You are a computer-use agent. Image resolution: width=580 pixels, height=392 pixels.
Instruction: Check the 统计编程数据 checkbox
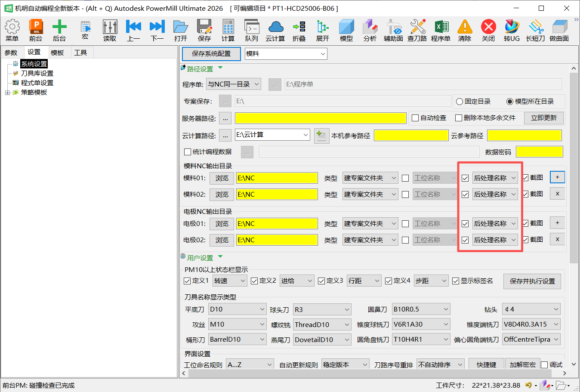(x=188, y=152)
